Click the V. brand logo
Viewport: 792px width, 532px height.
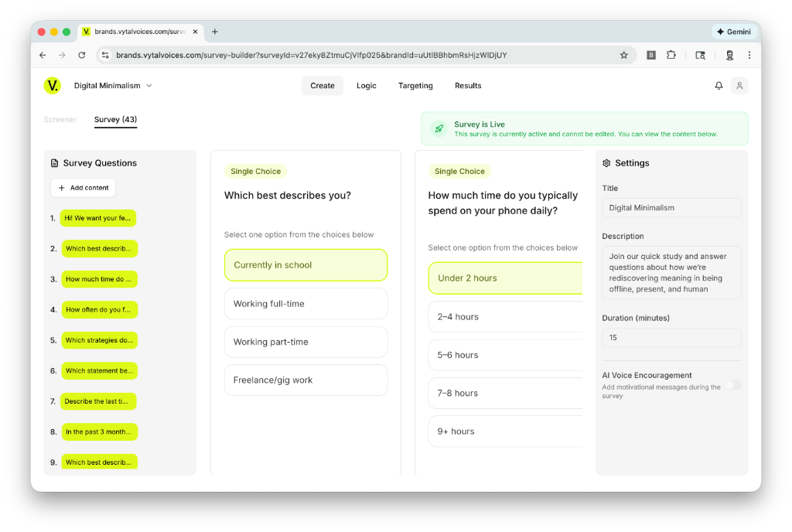[53, 85]
